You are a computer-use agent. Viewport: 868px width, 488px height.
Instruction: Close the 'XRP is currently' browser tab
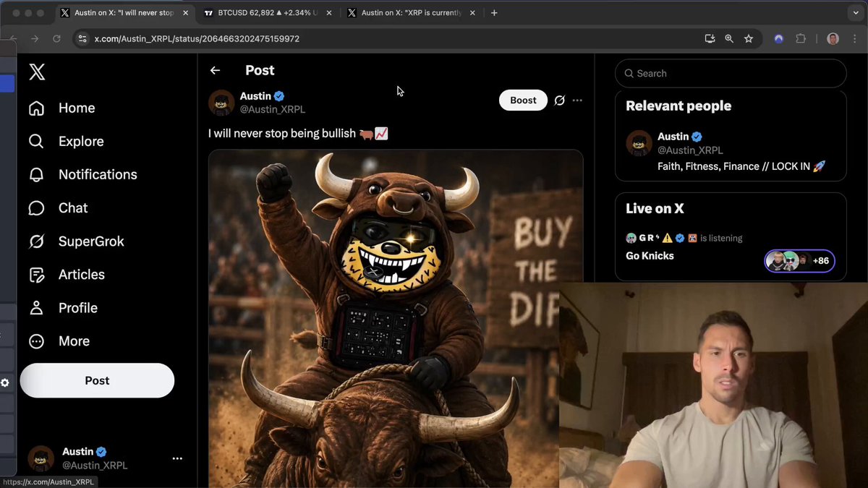click(472, 13)
